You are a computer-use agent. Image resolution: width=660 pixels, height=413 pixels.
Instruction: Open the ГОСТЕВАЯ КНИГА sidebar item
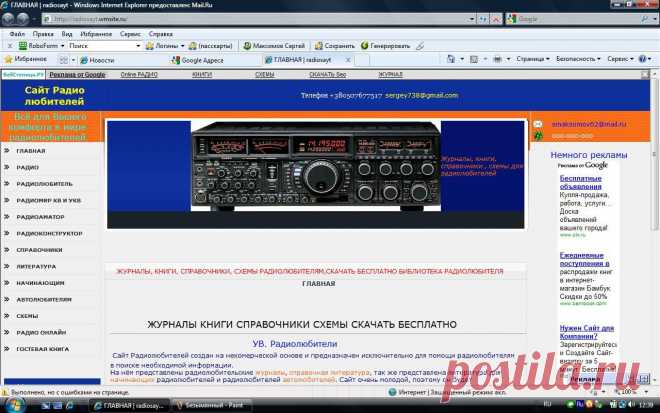point(43,349)
